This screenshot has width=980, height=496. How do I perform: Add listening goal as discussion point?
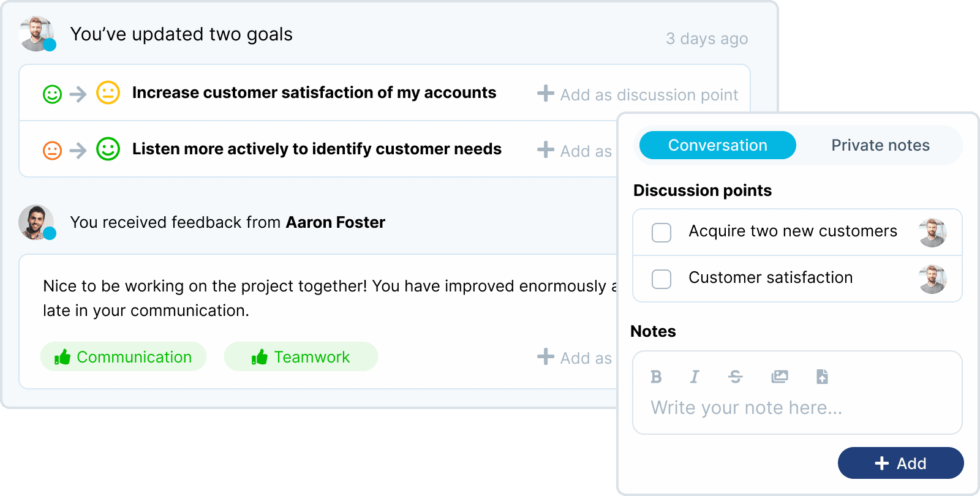point(575,151)
